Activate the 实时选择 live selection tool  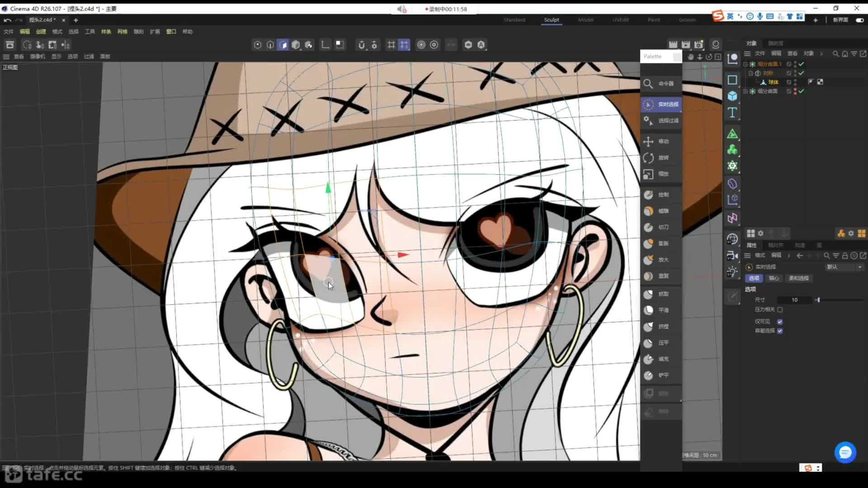coord(660,104)
